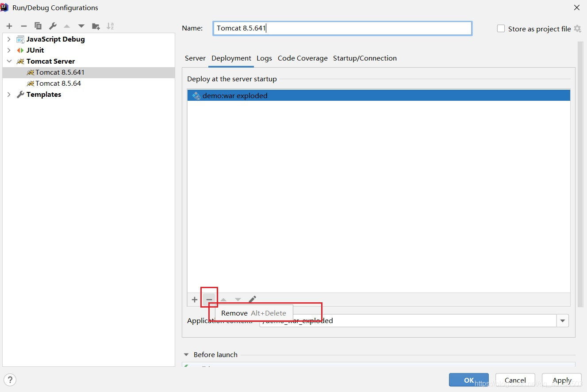Click the Cancel button
Screen dimensions: 587x392
tap(515, 380)
